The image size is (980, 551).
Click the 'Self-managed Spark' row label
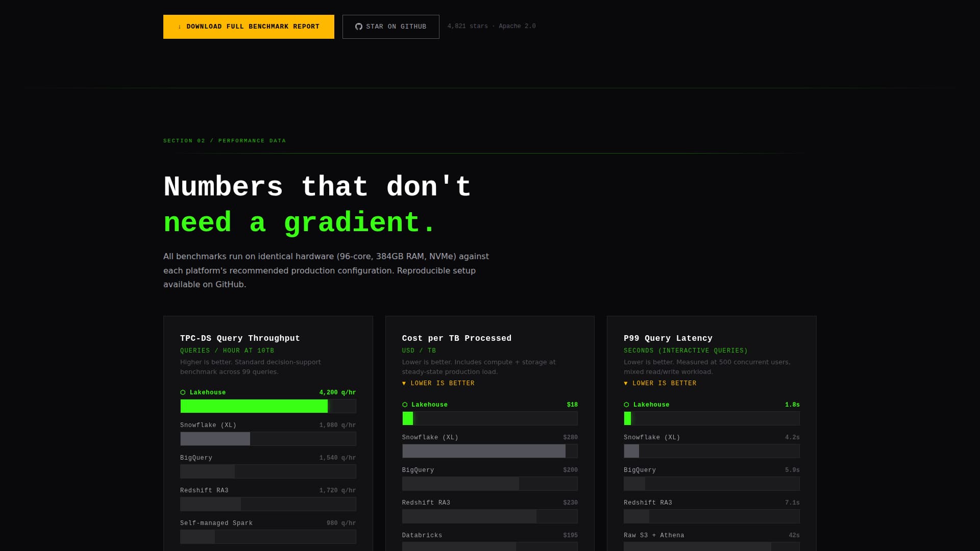pyautogui.click(x=216, y=523)
